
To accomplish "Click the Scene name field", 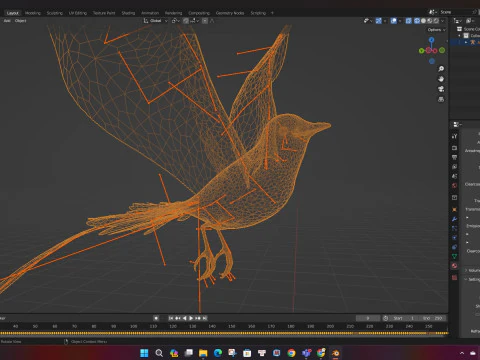I will (455, 12).
